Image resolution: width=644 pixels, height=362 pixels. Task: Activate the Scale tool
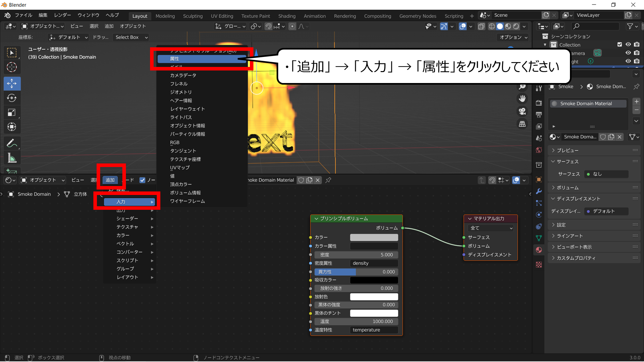click(x=12, y=112)
